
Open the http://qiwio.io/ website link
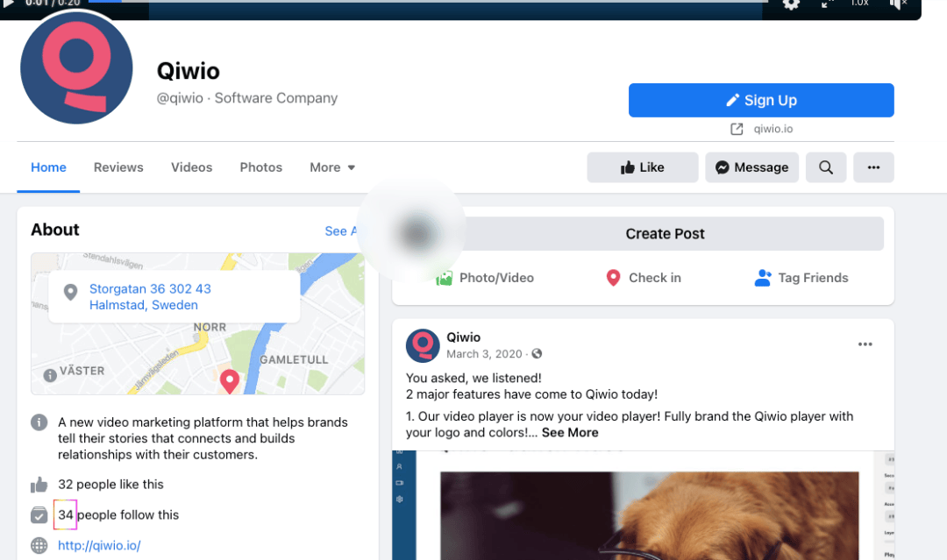point(99,545)
